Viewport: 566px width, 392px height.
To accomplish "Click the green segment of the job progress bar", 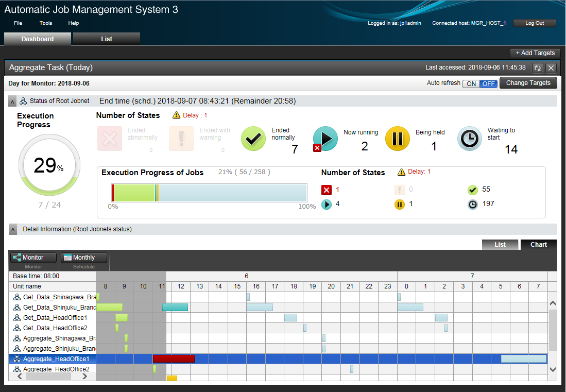I will 134,193.
